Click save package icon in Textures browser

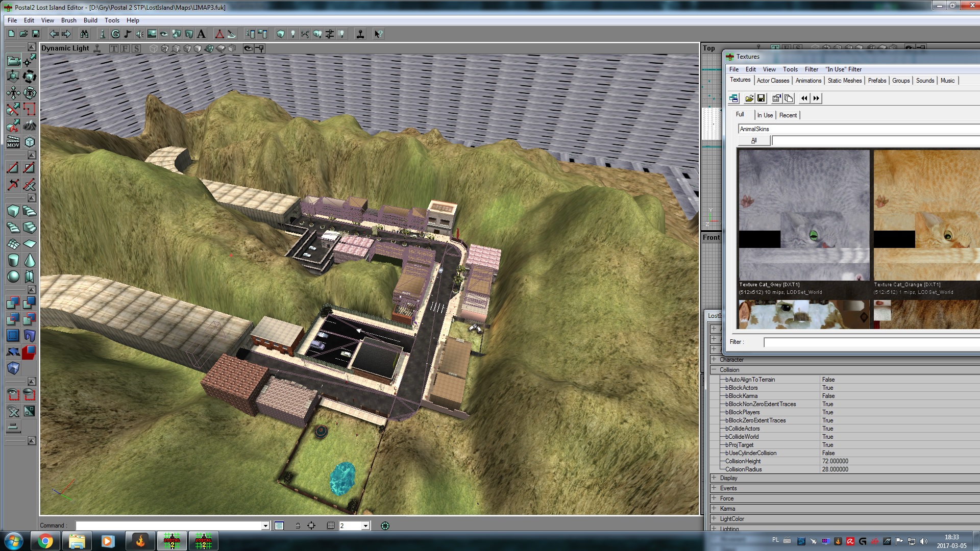pos(761,98)
